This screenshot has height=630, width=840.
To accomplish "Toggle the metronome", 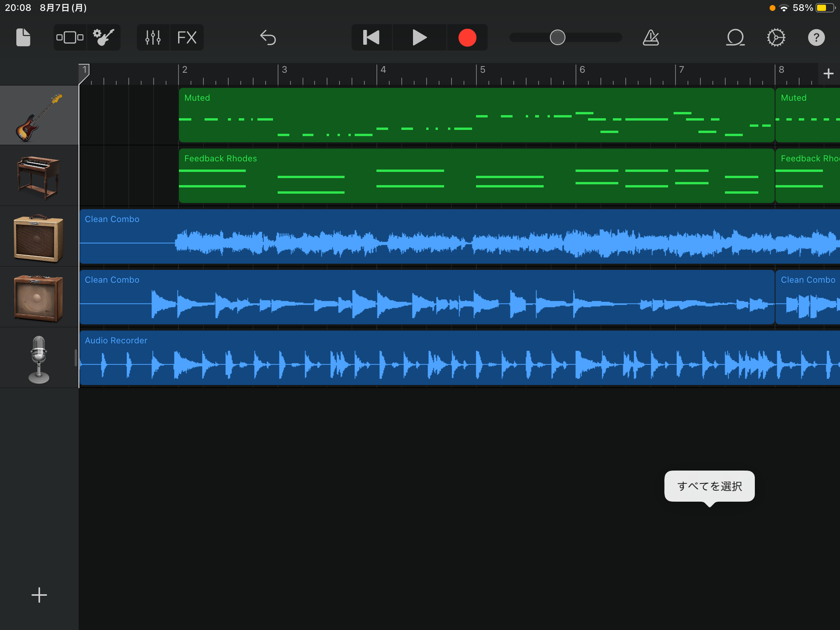I will point(651,38).
